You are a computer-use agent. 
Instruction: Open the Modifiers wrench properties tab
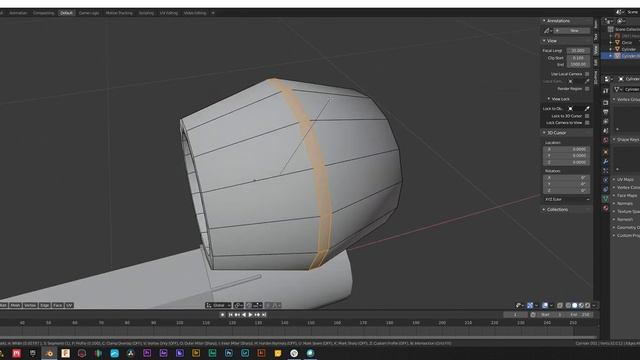tap(606, 162)
